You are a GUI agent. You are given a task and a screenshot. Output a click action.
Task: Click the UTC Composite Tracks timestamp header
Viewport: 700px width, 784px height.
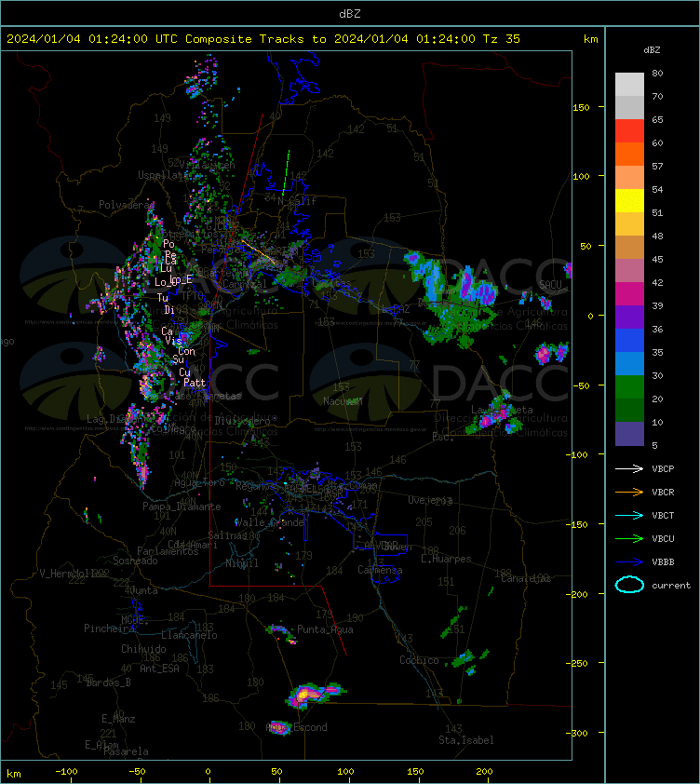point(263,38)
